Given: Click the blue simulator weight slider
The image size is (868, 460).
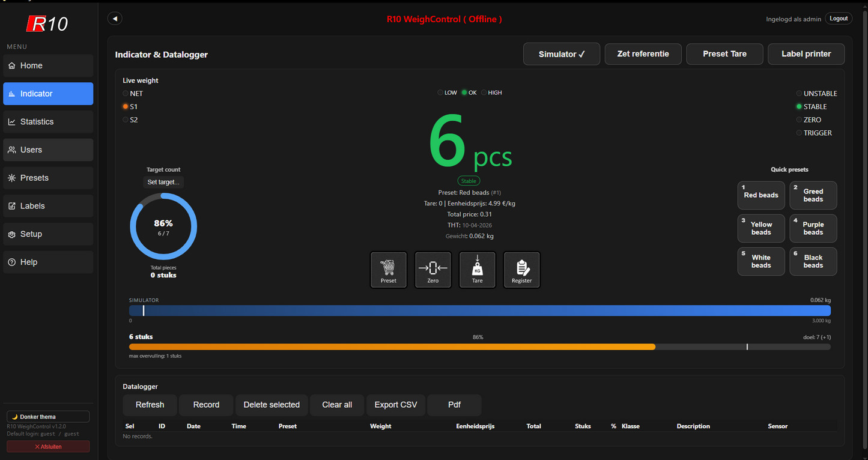Looking at the screenshot, I should (x=480, y=310).
